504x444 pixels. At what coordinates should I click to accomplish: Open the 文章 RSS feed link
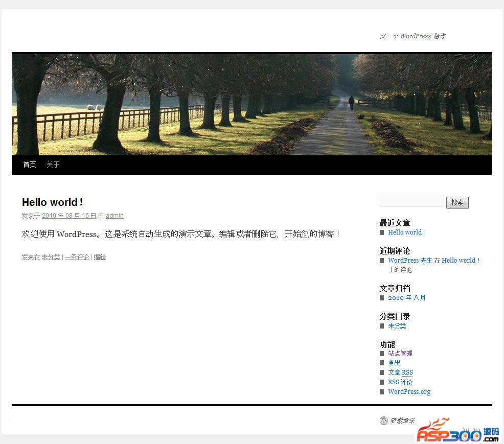401,372
